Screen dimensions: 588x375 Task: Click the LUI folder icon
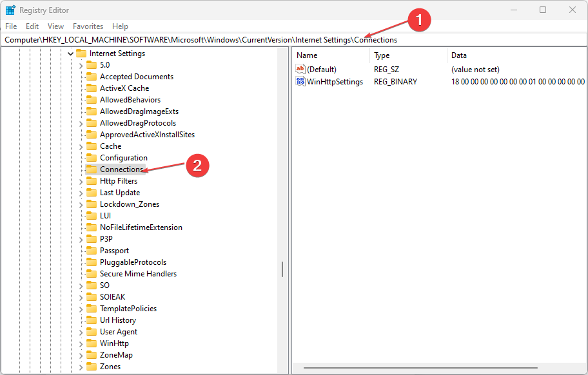click(92, 216)
